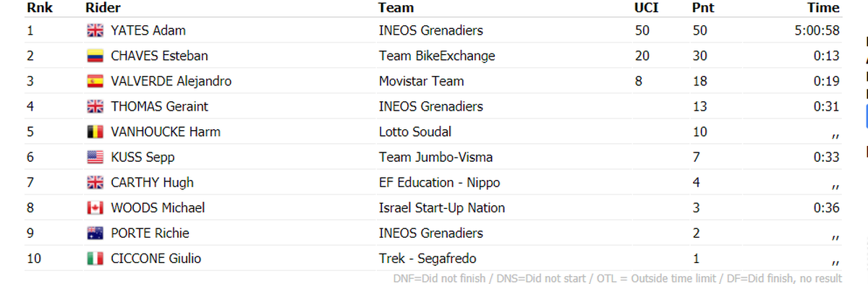The height and width of the screenshot is (284, 868).
Task: Click the British flag beside YATES Adam
Action: (95, 30)
